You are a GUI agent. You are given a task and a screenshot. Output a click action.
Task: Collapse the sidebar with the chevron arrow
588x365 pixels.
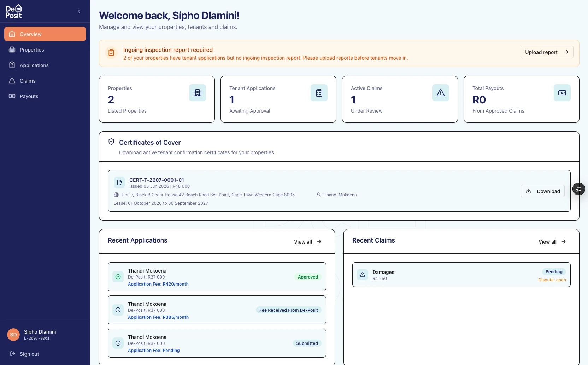coord(79,11)
